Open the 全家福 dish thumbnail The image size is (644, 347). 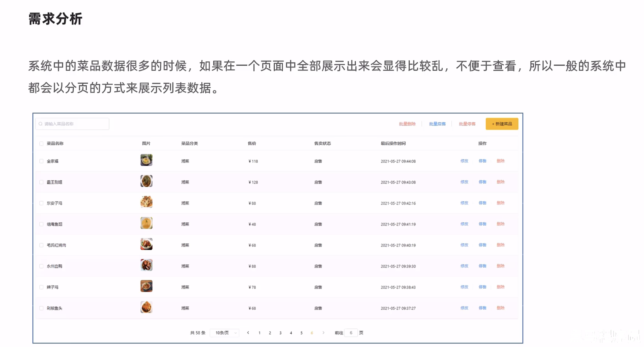click(146, 160)
